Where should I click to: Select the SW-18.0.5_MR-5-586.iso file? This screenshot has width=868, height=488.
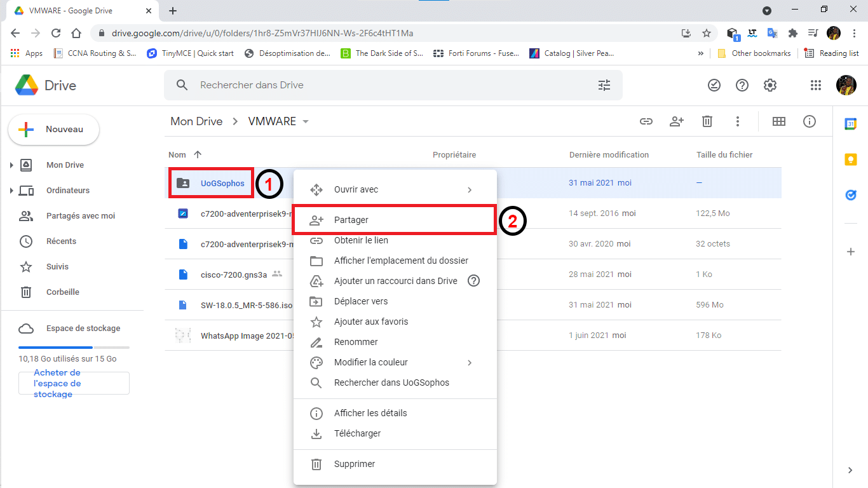[247, 305]
